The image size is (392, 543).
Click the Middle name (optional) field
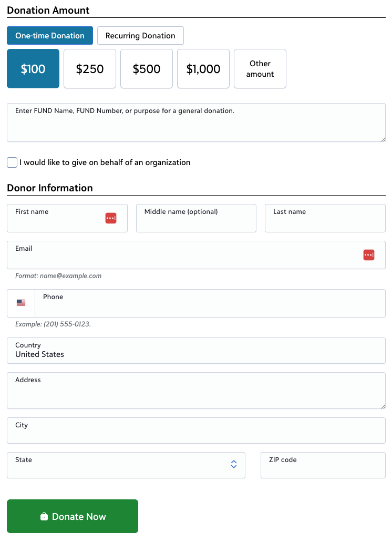pos(197,218)
